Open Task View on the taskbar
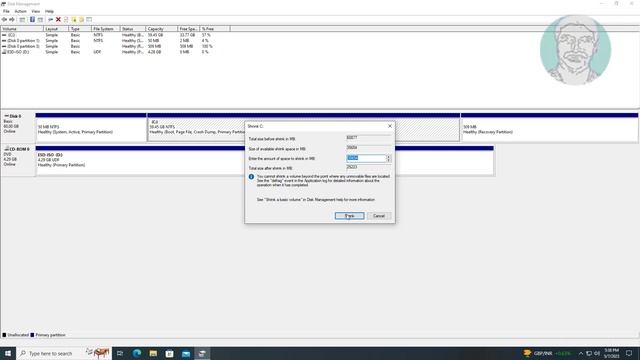The height and width of the screenshot is (360, 640). click(120, 353)
